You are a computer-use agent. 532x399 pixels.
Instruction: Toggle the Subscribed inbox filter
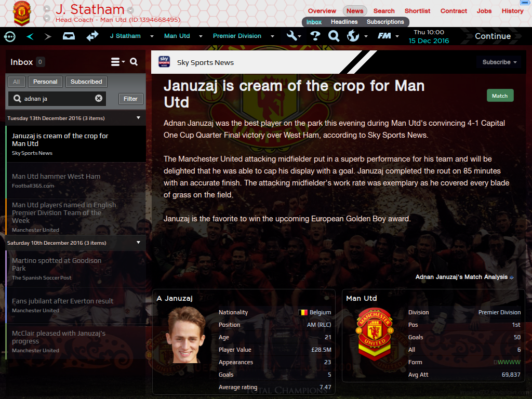coord(86,82)
